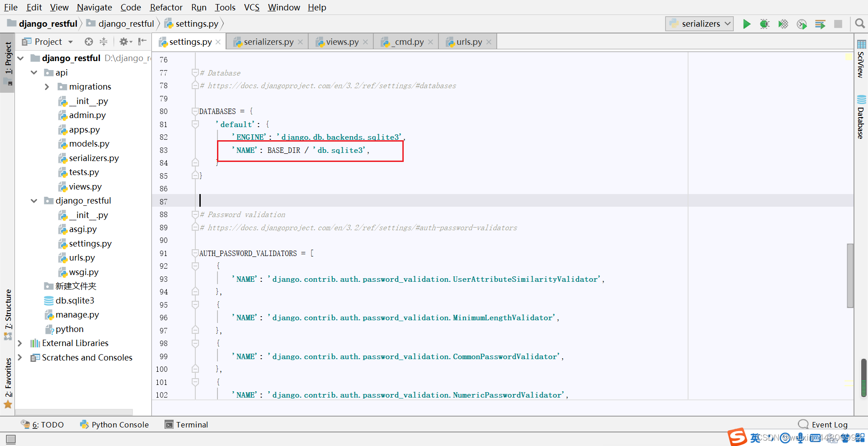This screenshot has width=868, height=446.
Task: Collapse all nodes in Project view
Action: point(104,42)
